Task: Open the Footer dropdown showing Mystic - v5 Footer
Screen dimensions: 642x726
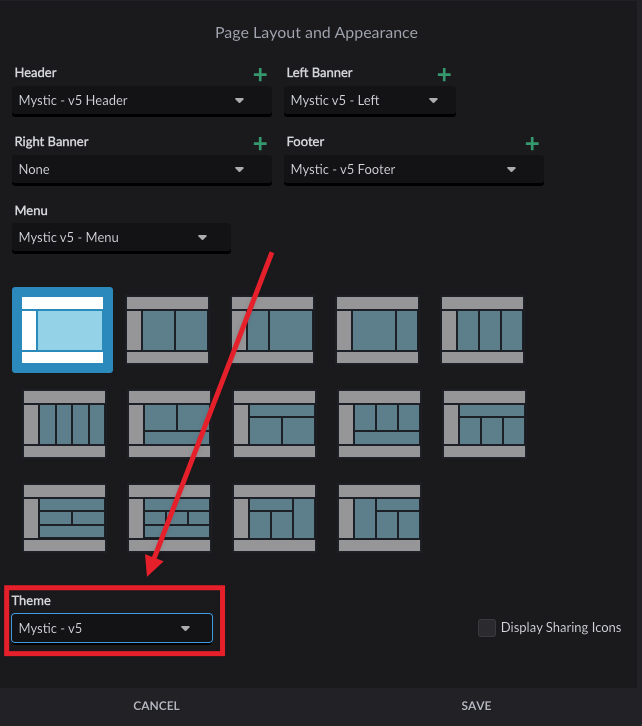Action: (414, 169)
